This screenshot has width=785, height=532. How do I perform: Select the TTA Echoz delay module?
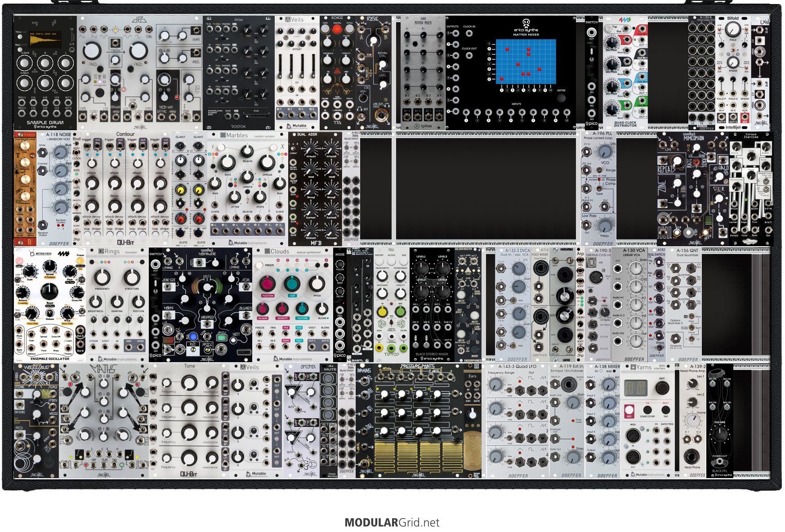(338, 73)
